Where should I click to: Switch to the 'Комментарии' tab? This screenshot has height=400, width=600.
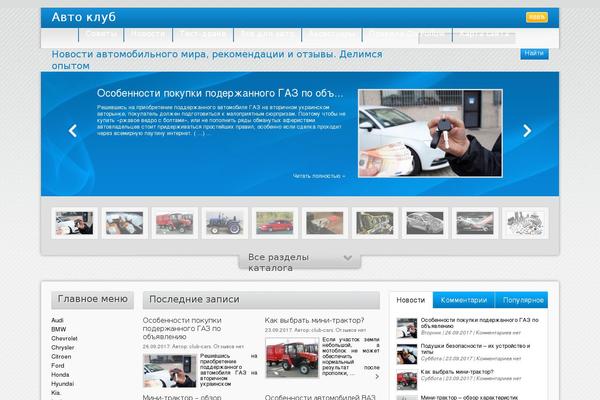[x=464, y=300]
